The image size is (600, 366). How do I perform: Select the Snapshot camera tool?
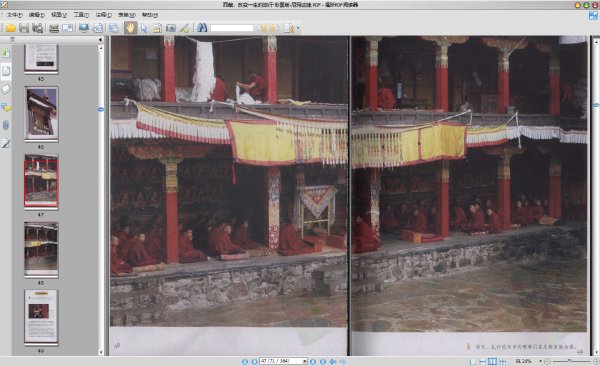point(171,28)
